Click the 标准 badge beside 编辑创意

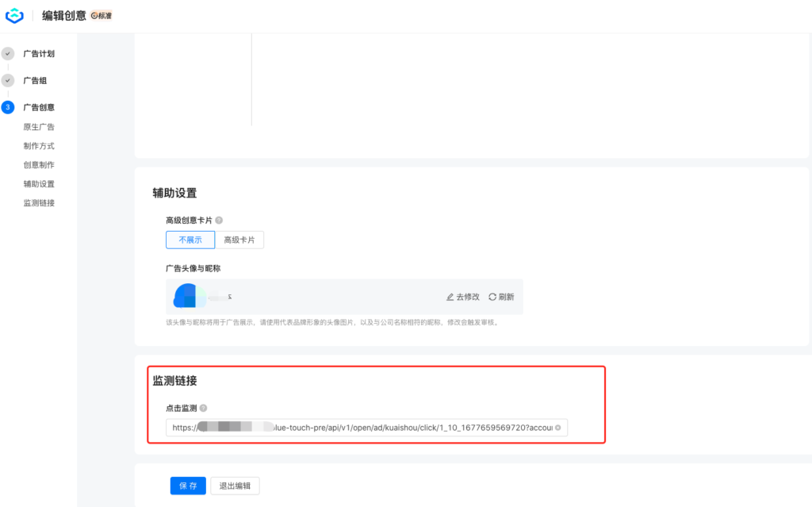pos(101,16)
